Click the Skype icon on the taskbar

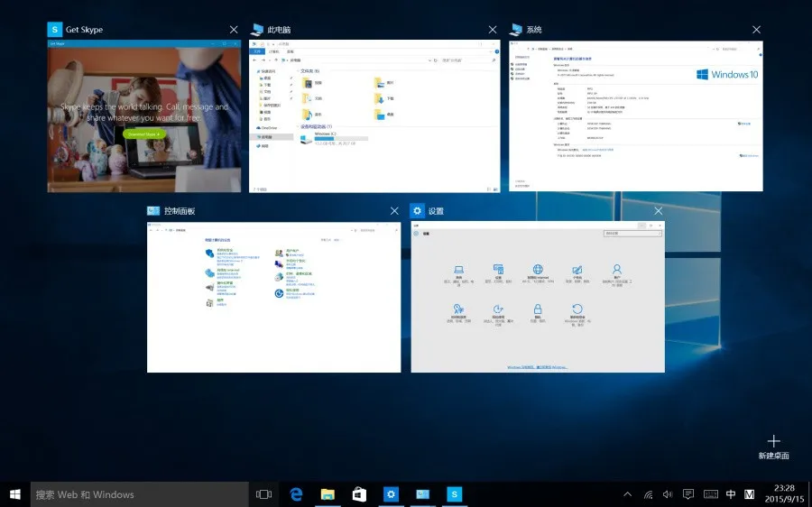[455, 494]
